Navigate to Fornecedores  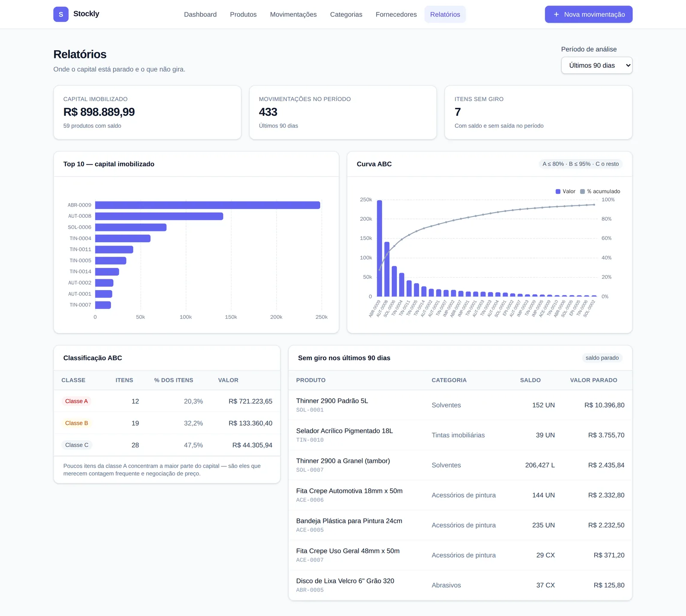396,15
